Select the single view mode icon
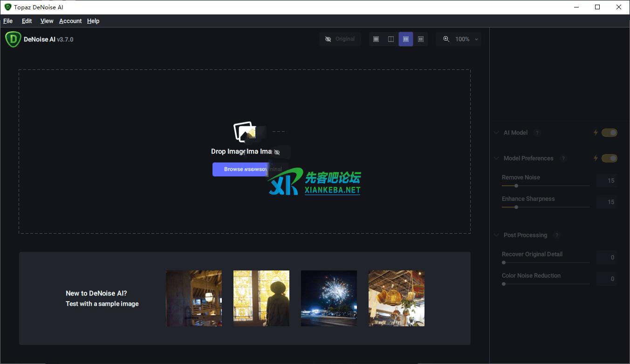Screen dimensions: 630x364 tap(376, 39)
